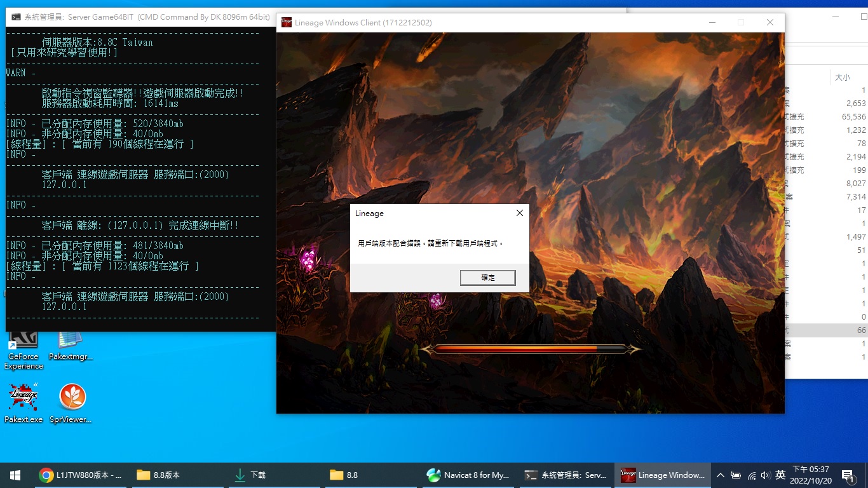Viewport: 868px width, 488px height.
Task: Click the 已分配內存使用量: 520/3840mb console line
Action: 95,124
